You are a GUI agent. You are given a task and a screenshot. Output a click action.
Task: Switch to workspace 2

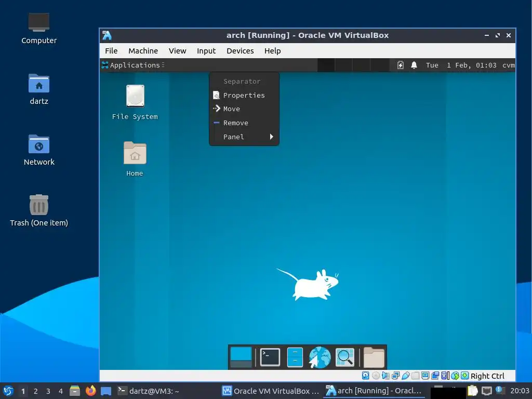(x=36, y=391)
